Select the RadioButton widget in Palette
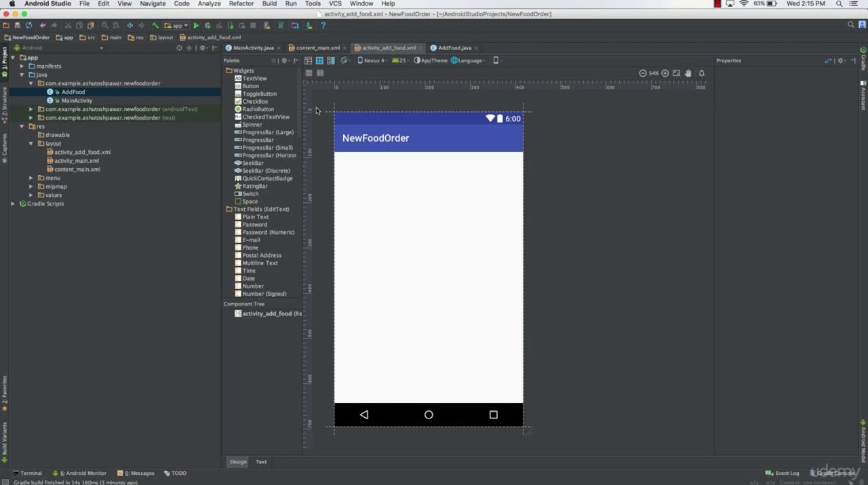Screen dimensions: 868x485 [x=258, y=109]
